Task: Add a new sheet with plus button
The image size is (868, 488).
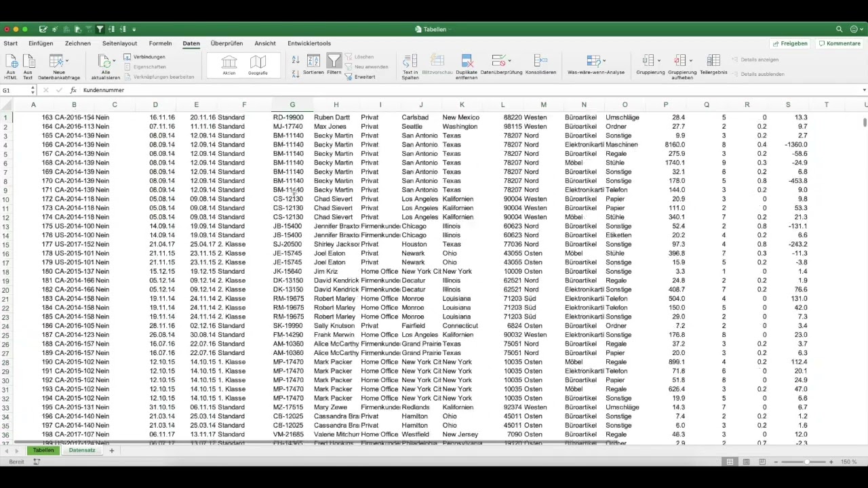Action: [112, 450]
